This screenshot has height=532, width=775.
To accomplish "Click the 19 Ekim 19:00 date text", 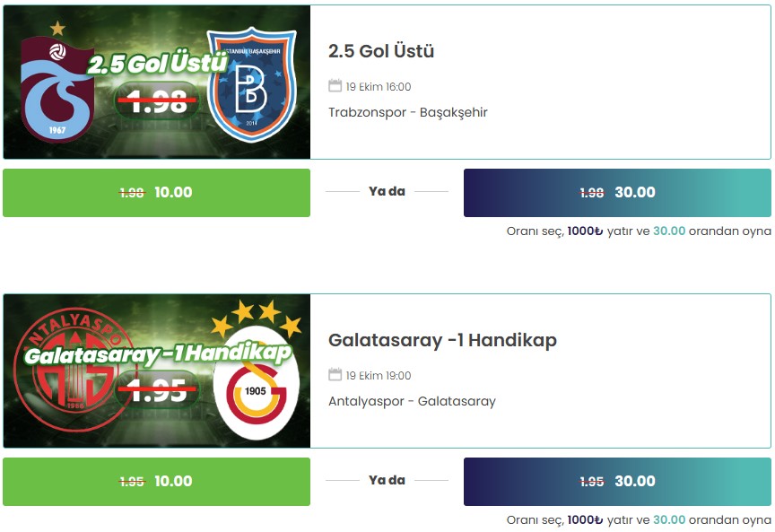I will [379, 375].
